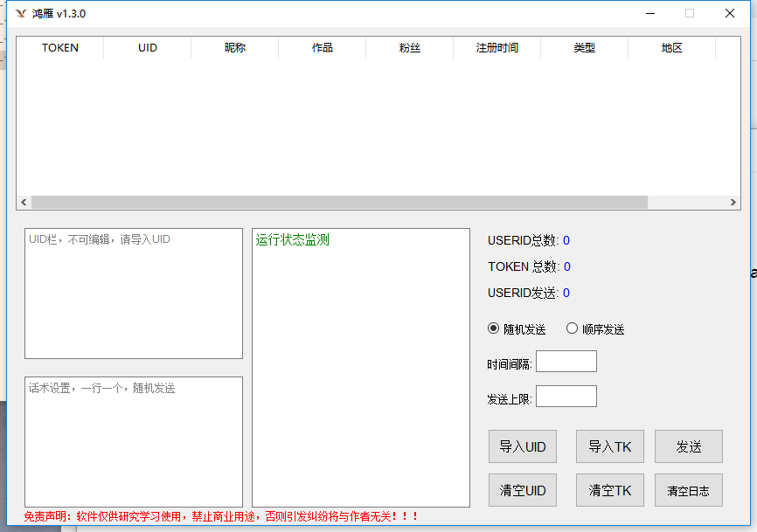757x532 pixels.
Task: Click the UID column header
Action: [x=147, y=48]
